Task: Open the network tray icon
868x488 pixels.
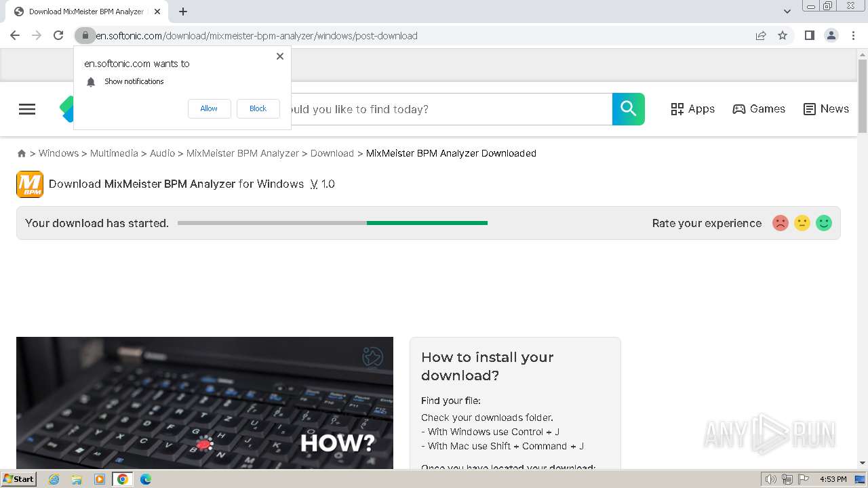Action: coord(787,479)
